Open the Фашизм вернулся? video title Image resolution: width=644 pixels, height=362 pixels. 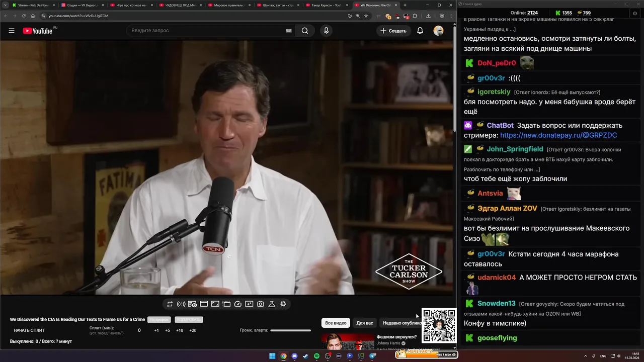[x=396, y=337]
